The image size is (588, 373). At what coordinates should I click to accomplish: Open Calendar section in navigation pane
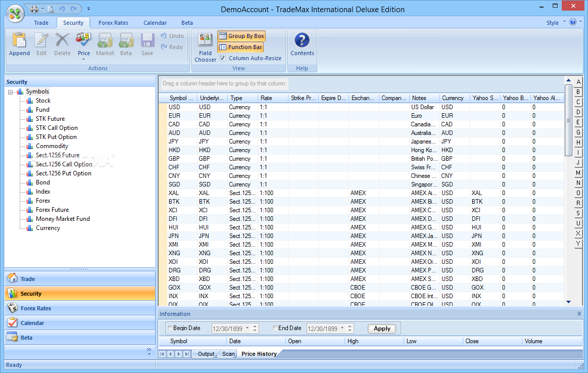pos(80,323)
